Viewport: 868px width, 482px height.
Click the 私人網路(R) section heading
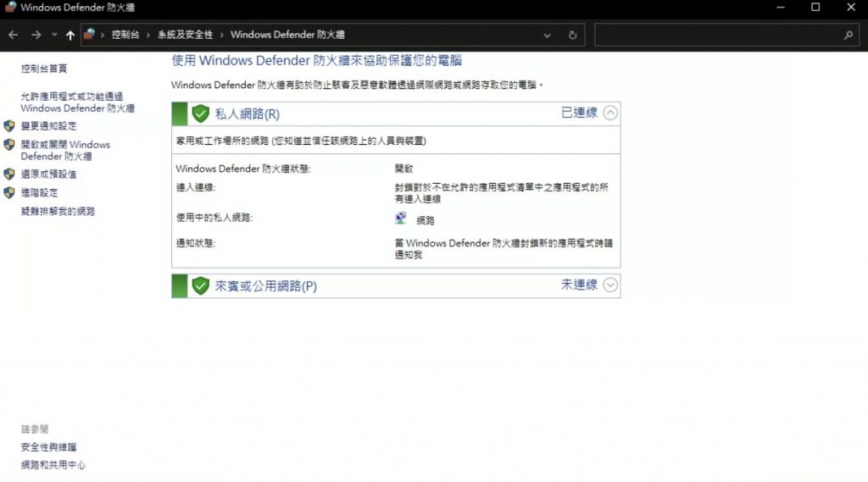click(x=247, y=114)
